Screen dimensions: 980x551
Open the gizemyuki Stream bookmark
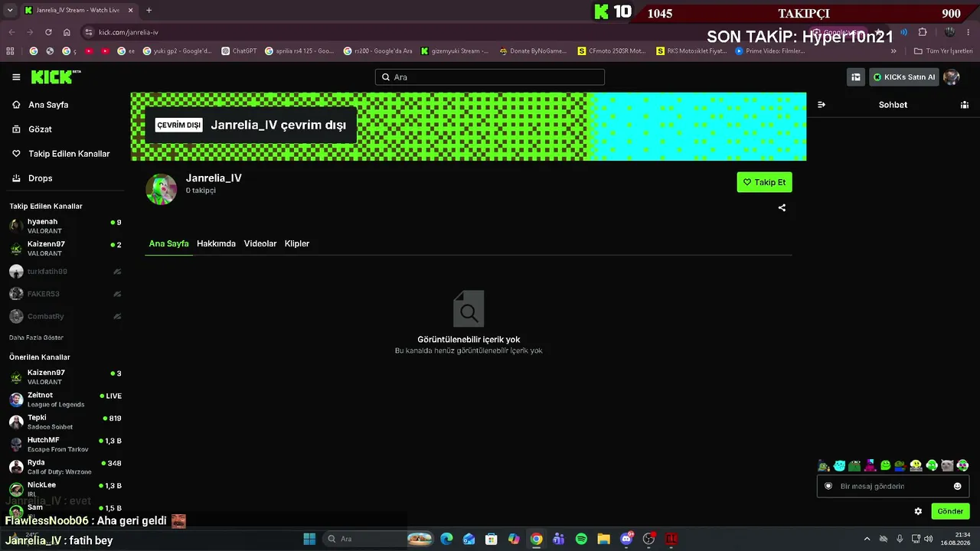[x=455, y=51]
